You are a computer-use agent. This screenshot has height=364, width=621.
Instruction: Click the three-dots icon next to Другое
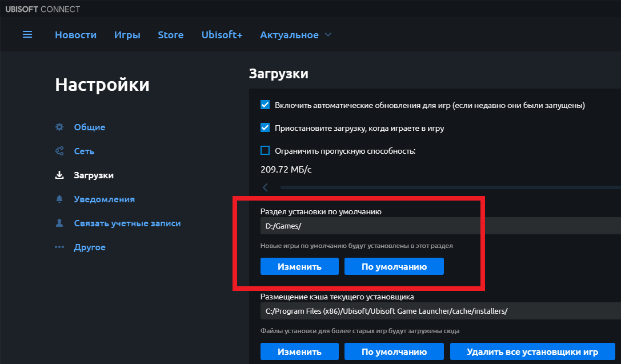(x=59, y=247)
